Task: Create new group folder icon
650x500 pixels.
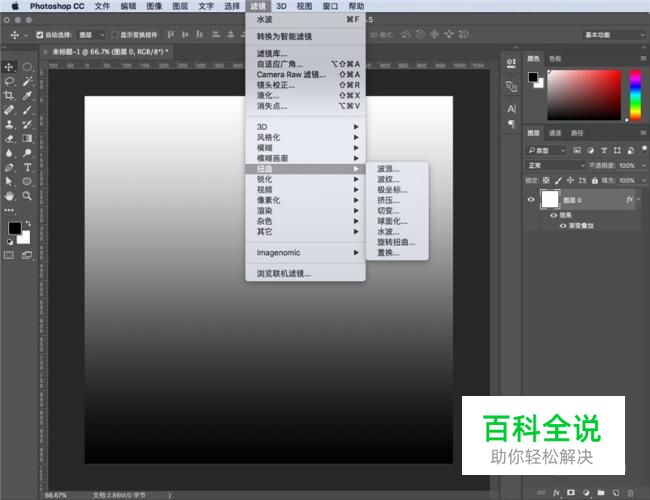Action: tap(601, 493)
